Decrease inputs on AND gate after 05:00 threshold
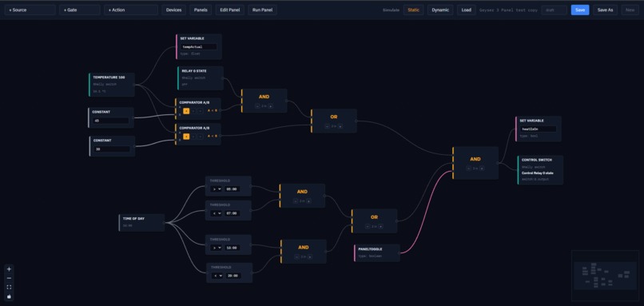 tap(296, 201)
